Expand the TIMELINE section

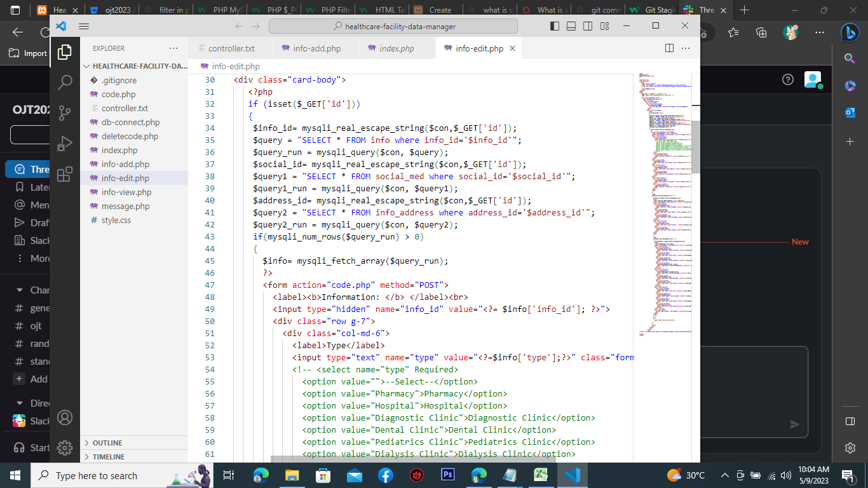tap(108, 457)
